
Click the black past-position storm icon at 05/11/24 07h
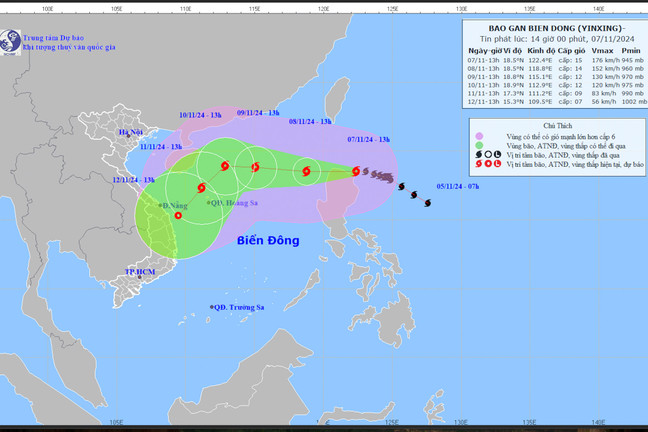427,203
